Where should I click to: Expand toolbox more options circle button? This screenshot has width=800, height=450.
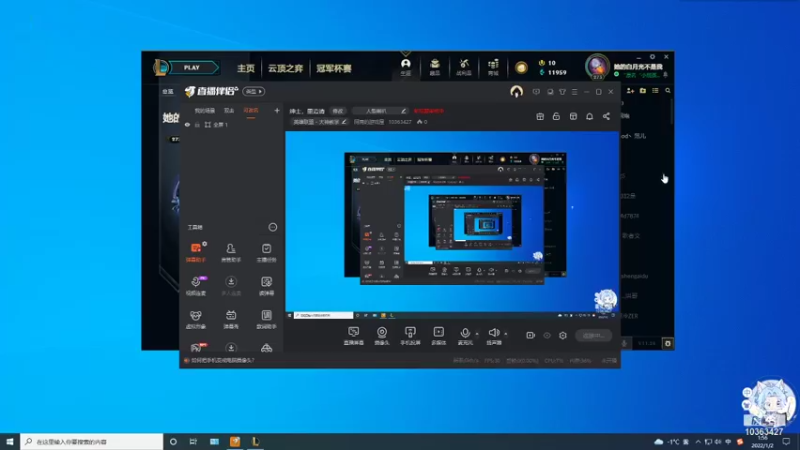point(272,227)
